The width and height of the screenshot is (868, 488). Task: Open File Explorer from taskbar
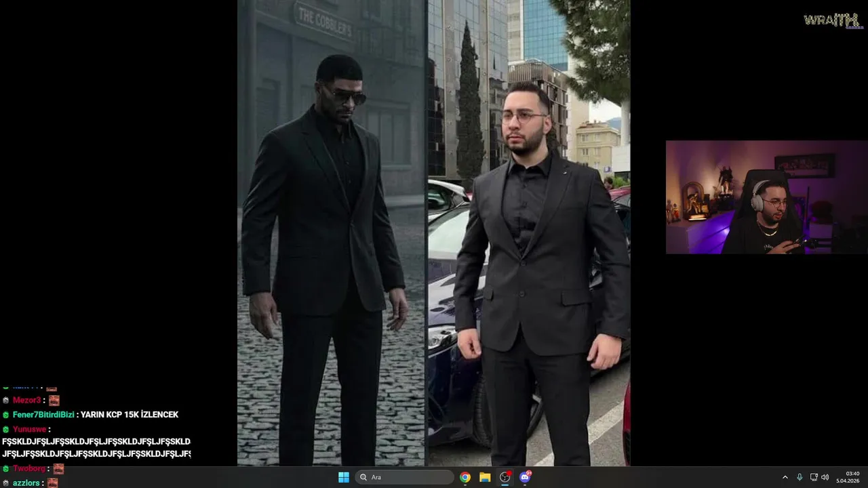pyautogui.click(x=485, y=477)
